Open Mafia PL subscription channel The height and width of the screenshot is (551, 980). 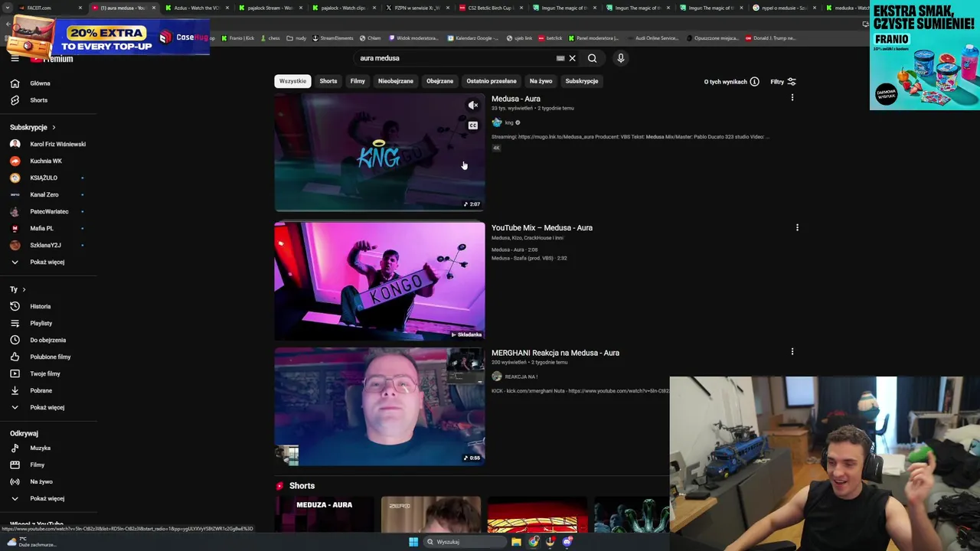coord(41,228)
